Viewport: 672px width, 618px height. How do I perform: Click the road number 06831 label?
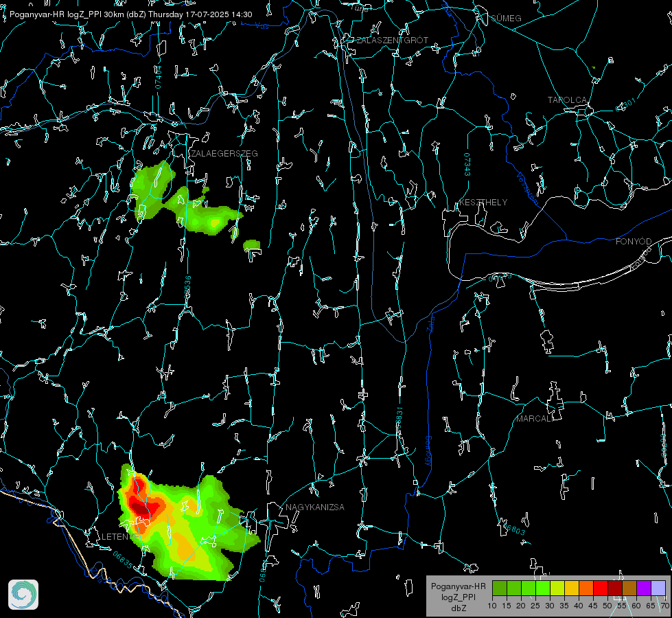(x=399, y=419)
